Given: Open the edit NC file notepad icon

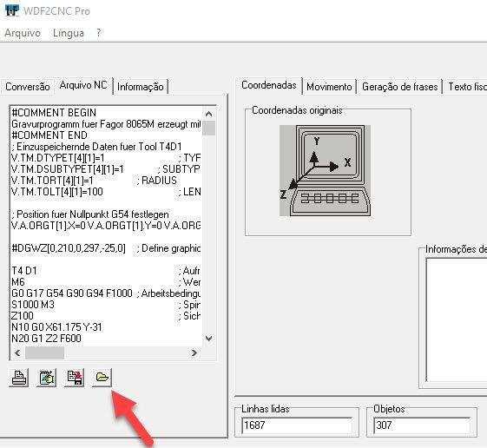Looking at the screenshot, I should click(47, 378).
